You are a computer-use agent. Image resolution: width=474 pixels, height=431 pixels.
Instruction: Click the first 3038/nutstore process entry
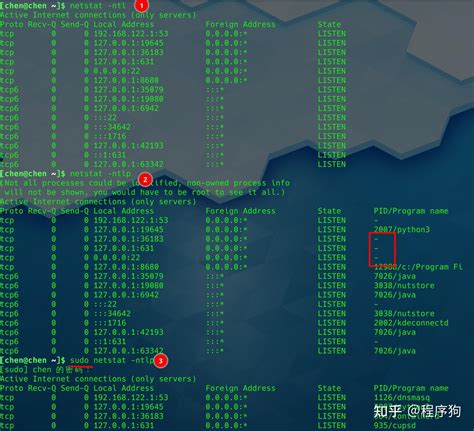404,285
